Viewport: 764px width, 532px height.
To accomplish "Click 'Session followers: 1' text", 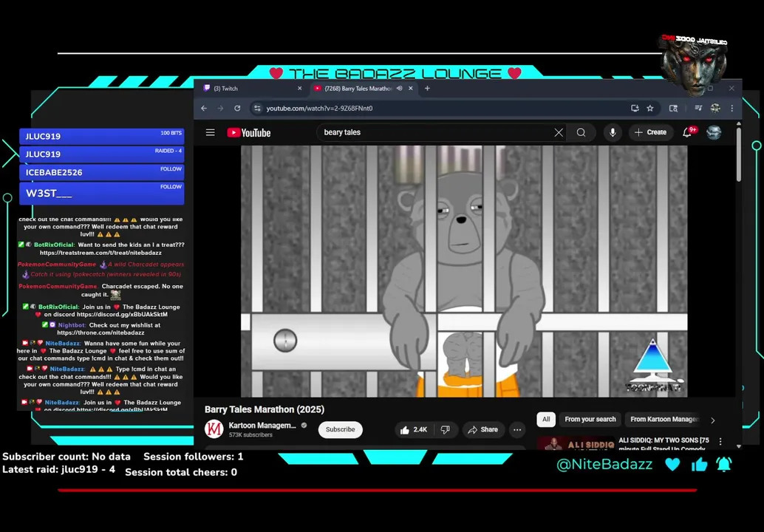I will point(193,457).
